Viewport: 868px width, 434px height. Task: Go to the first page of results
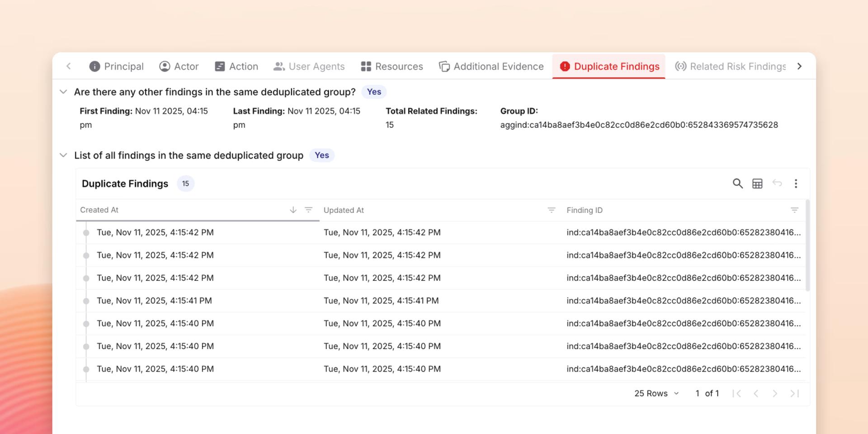point(736,393)
